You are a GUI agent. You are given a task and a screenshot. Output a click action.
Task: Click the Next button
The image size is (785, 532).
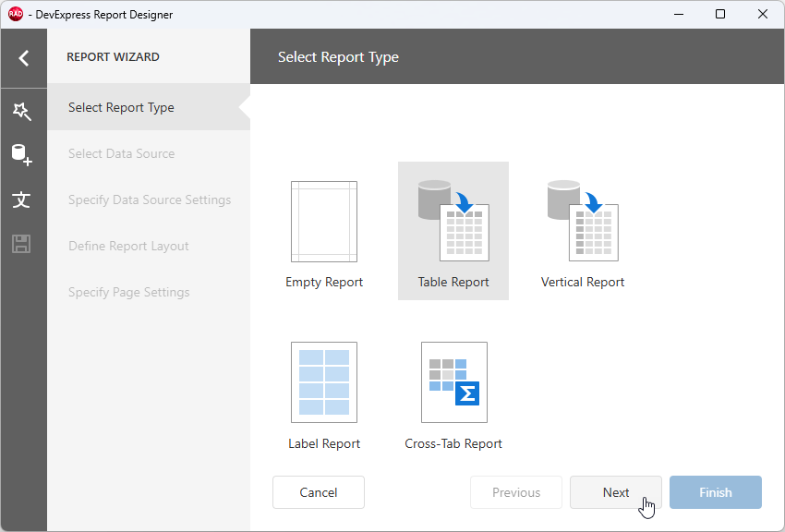[615, 492]
